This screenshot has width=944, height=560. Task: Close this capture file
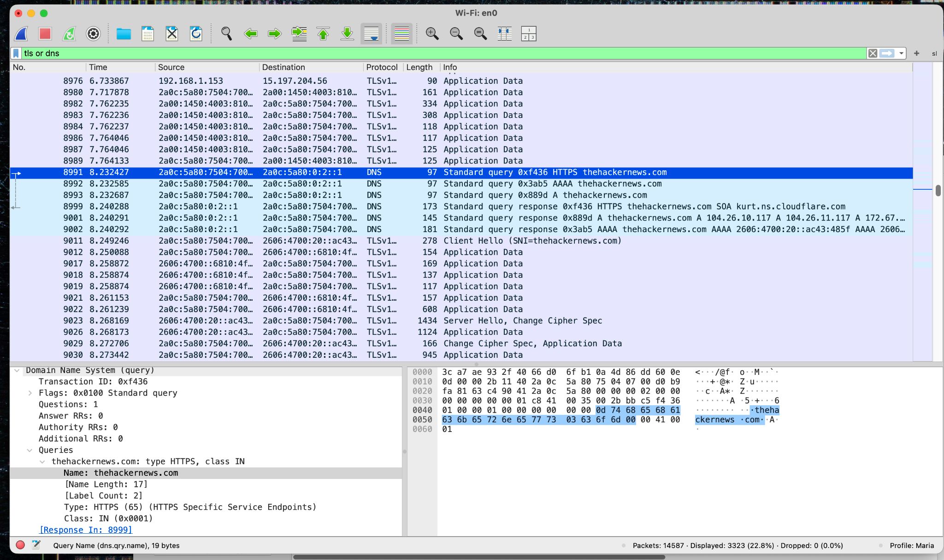click(x=171, y=34)
